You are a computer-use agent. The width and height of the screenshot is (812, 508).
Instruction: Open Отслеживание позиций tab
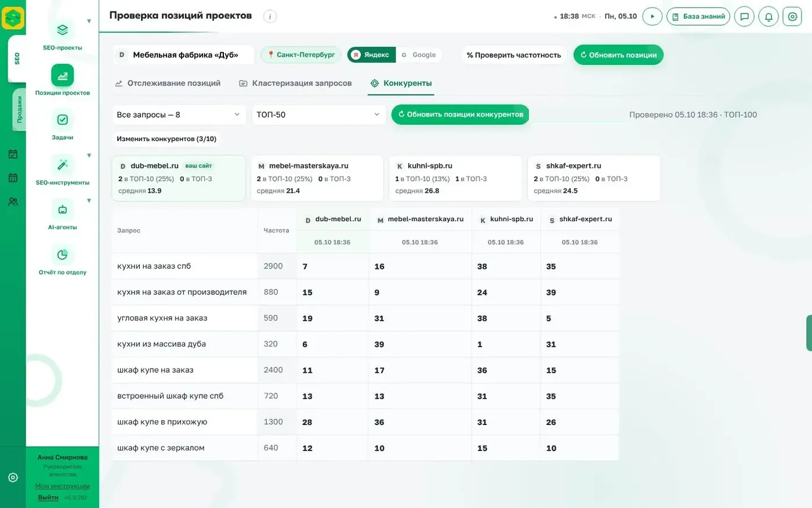(168, 83)
